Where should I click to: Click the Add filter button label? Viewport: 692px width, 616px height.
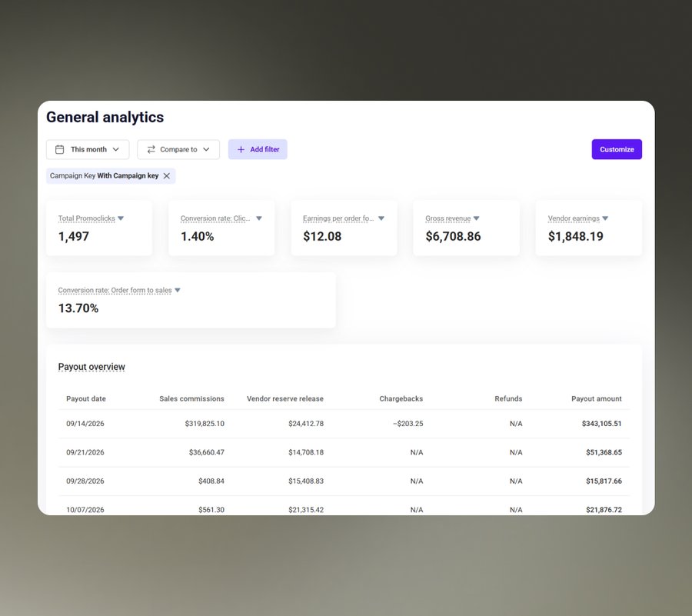264,150
